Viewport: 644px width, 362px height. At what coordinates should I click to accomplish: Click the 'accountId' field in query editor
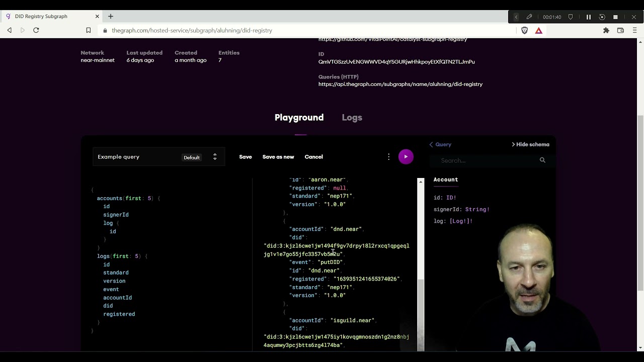click(x=118, y=298)
